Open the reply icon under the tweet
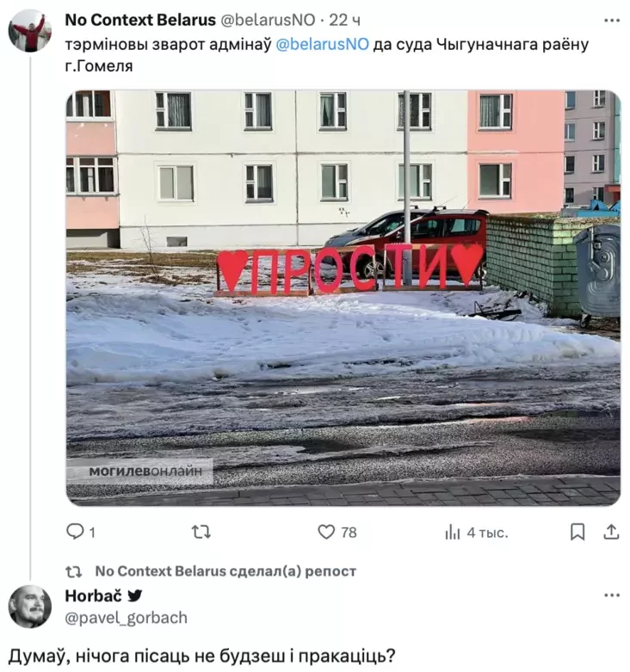Image resolution: width=630 pixels, height=672 pixels. [x=75, y=532]
